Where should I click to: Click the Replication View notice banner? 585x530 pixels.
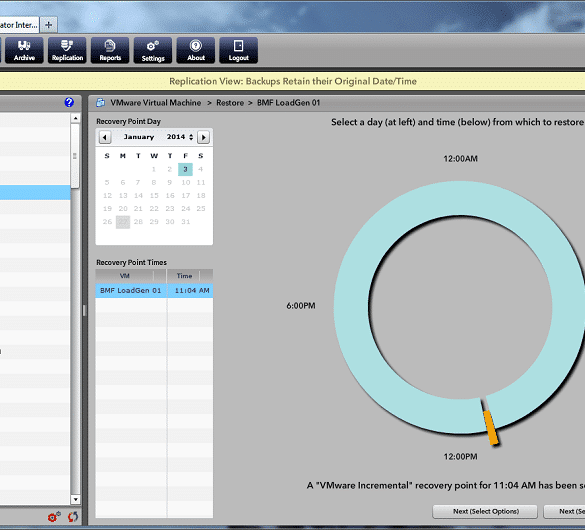(292, 81)
